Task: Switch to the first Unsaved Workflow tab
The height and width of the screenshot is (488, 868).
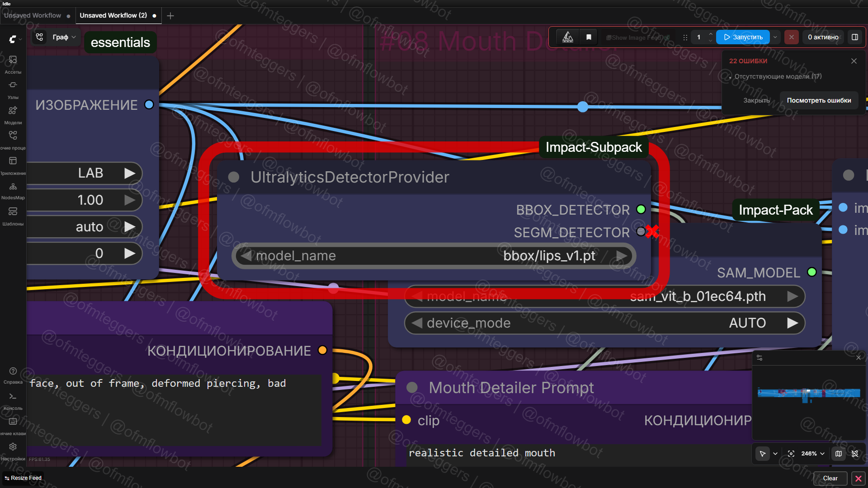Action: point(33,15)
